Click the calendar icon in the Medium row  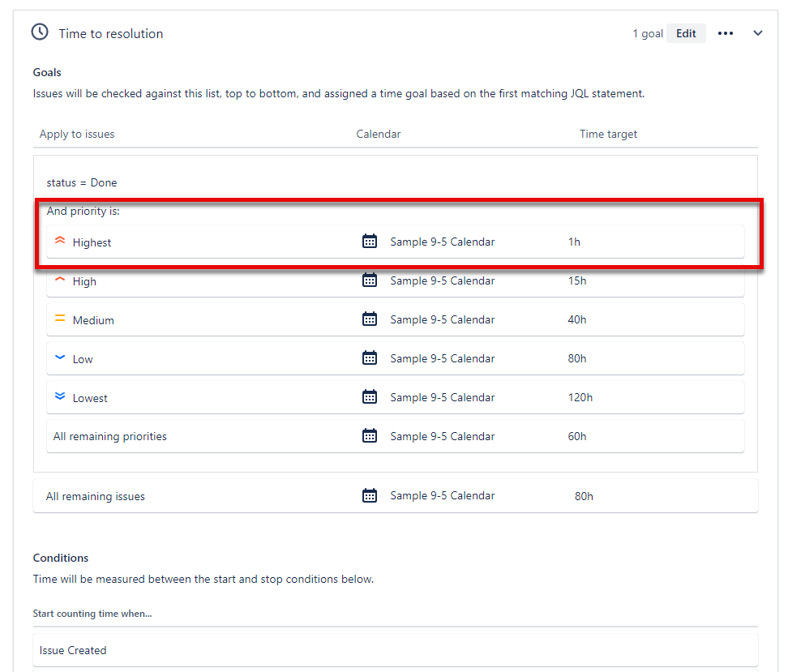click(370, 319)
